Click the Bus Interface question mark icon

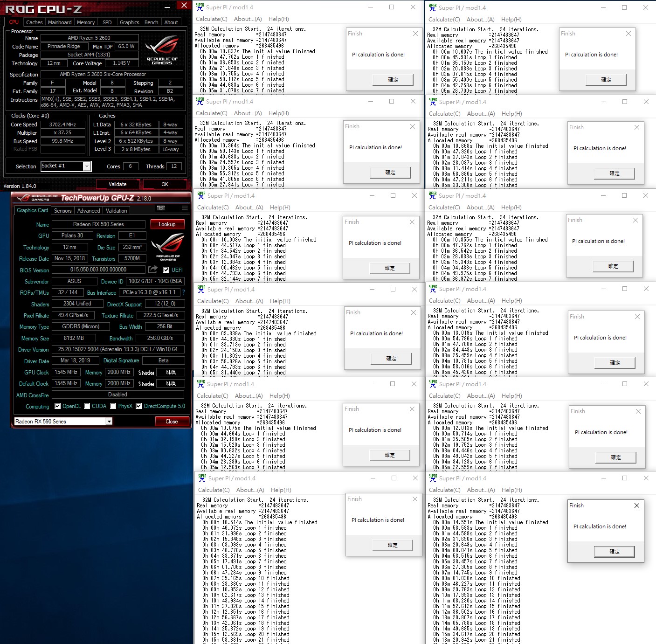[x=183, y=292]
